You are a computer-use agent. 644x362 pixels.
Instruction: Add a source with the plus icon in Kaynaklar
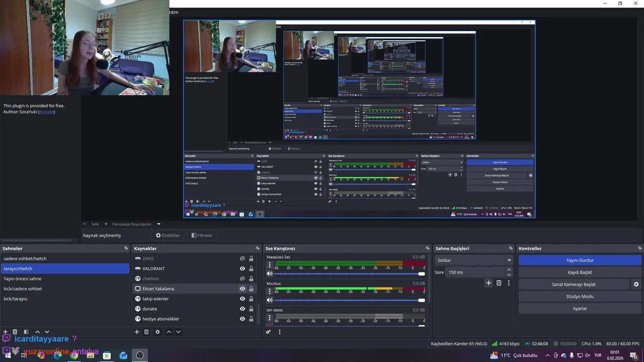point(137,332)
